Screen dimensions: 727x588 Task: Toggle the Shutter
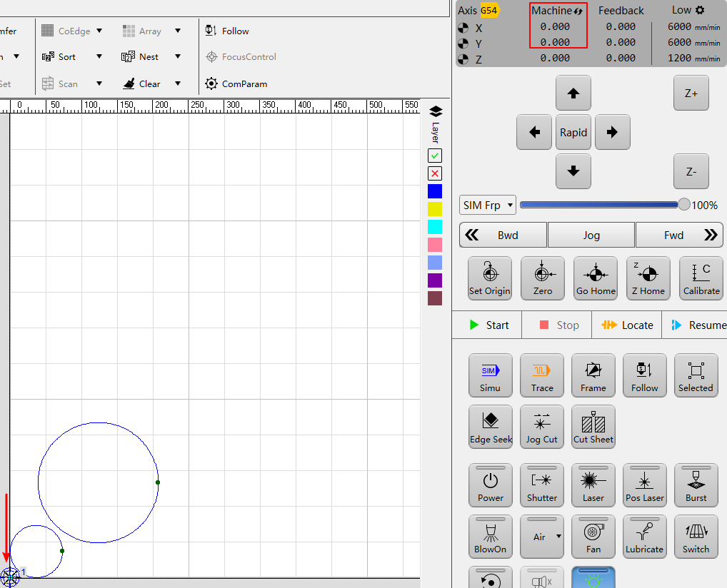tap(541, 485)
